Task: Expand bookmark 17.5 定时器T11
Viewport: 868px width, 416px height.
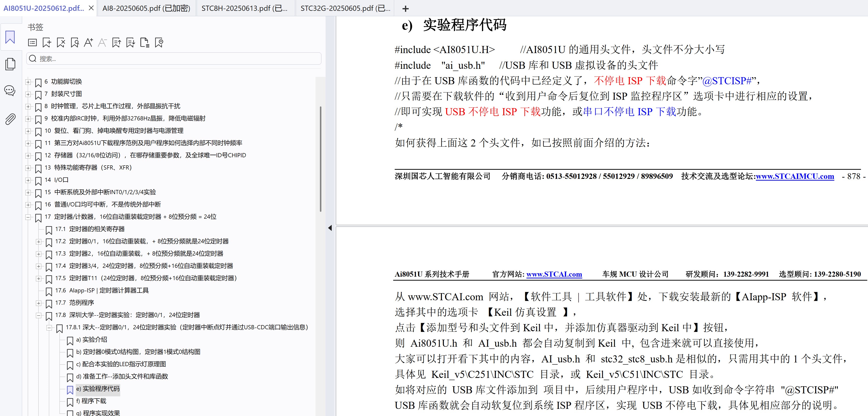Action: pyautogui.click(x=39, y=279)
